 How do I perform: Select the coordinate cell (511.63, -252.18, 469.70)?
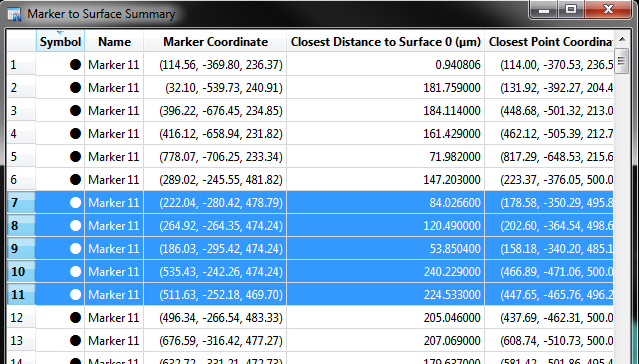click(215, 294)
